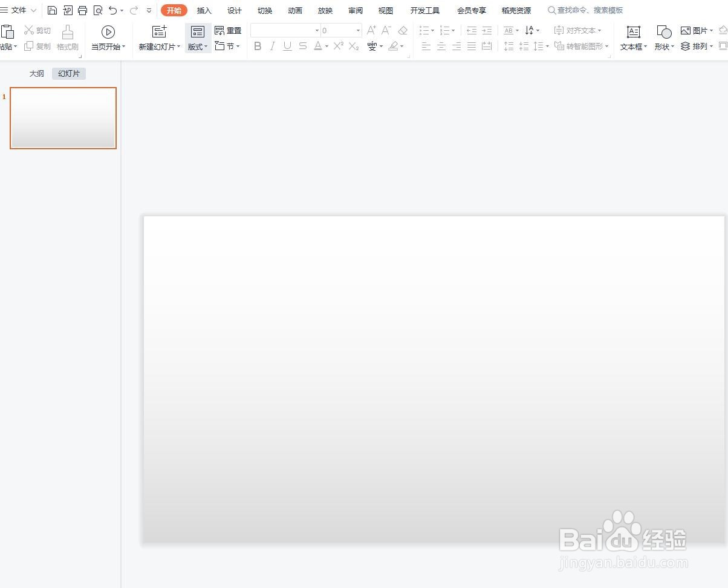Viewport: 728px width, 588px height.
Task: Open the layout (版式) dropdown
Action: [x=198, y=38]
